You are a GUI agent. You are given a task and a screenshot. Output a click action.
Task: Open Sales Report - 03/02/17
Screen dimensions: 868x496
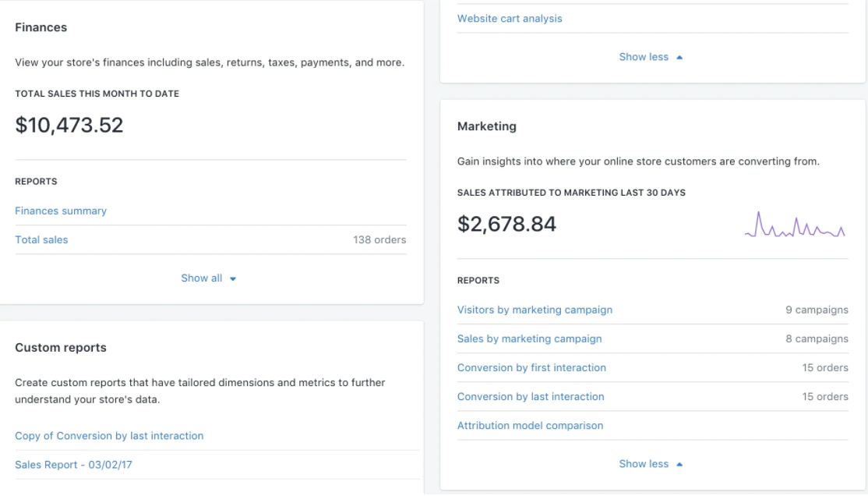(x=73, y=465)
